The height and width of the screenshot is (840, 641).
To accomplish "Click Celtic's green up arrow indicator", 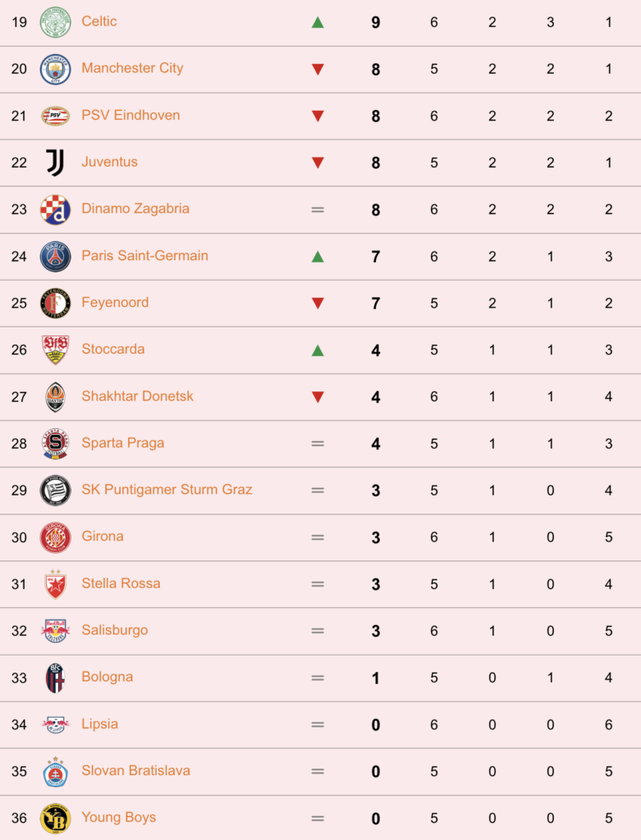I will pos(318,22).
